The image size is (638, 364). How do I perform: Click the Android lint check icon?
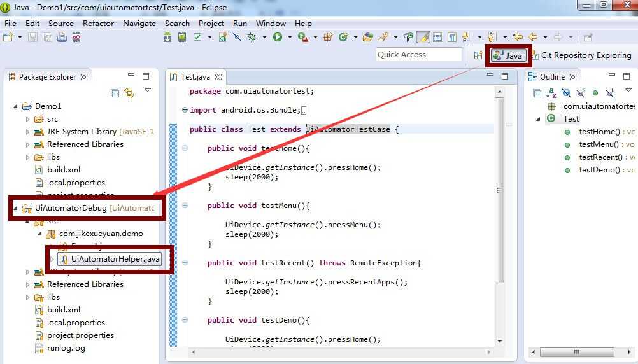click(197, 38)
